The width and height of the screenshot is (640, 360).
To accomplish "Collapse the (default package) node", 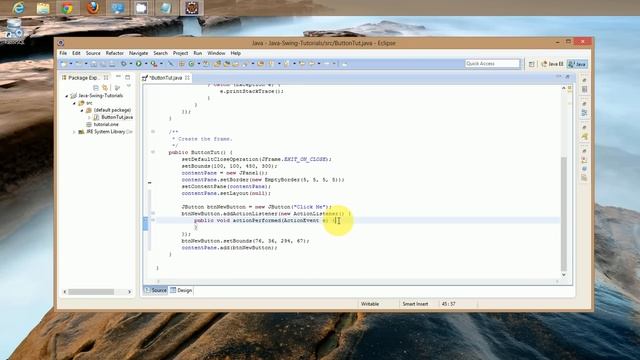I will [x=82, y=110].
